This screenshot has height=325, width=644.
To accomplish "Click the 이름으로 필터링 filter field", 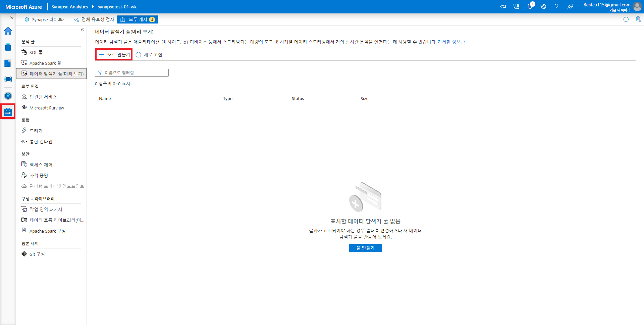I will 132,73.
